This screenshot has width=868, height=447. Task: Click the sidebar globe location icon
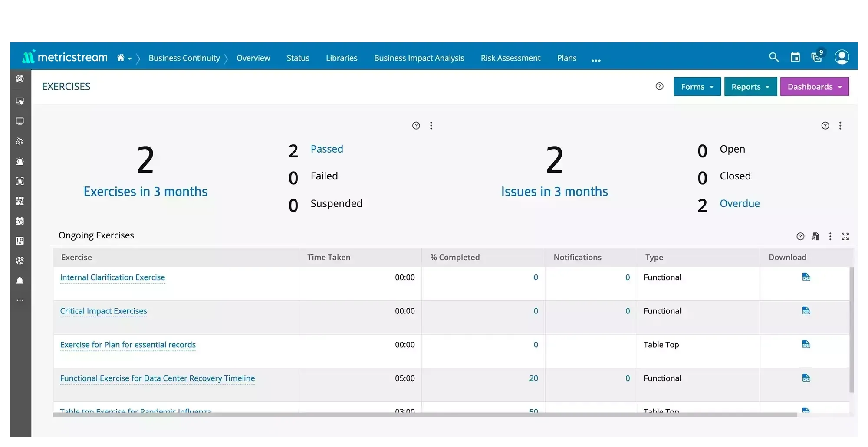(x=20, y=261)
